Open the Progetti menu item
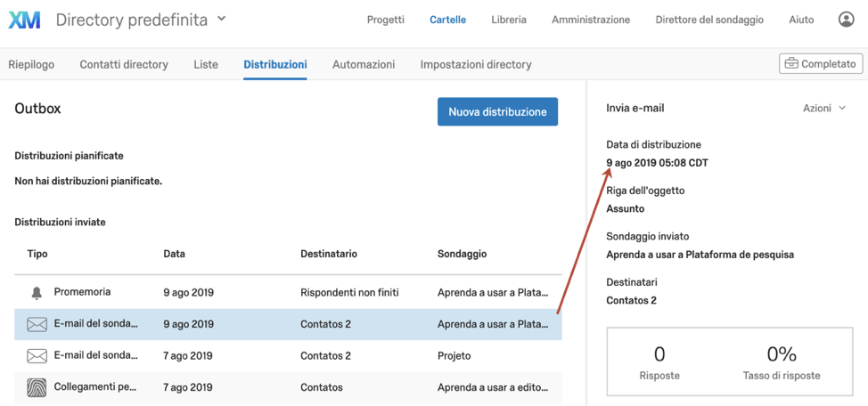Image resolution: width=868 pixels, height=406 pixels. 385,20
